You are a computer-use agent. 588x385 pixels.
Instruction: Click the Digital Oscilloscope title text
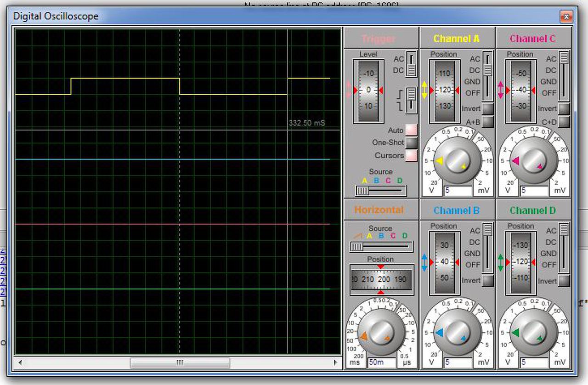coord(56,17)
